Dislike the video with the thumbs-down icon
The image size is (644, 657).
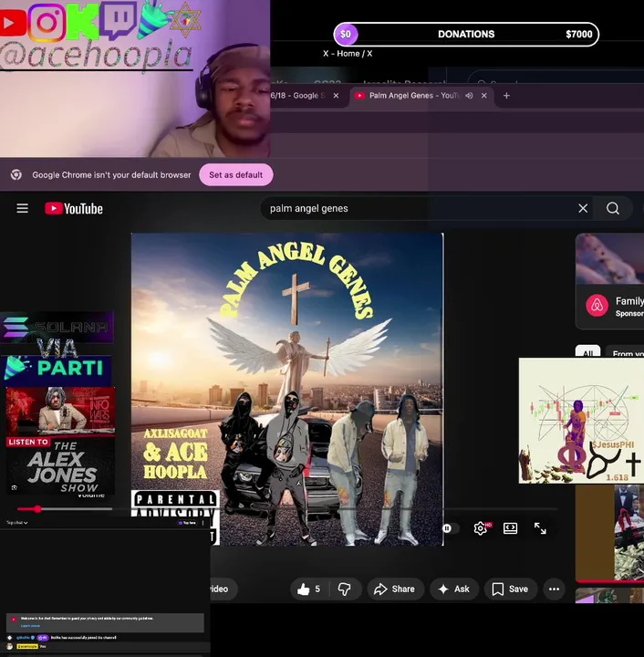[x=344, y=589]
